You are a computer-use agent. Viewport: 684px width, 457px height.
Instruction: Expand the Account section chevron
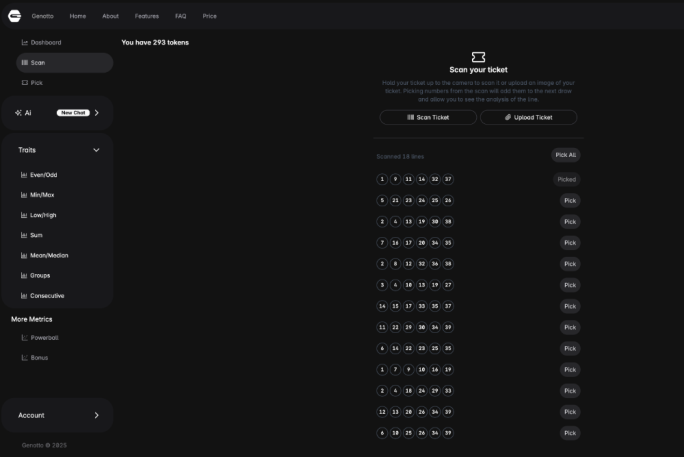96,415
